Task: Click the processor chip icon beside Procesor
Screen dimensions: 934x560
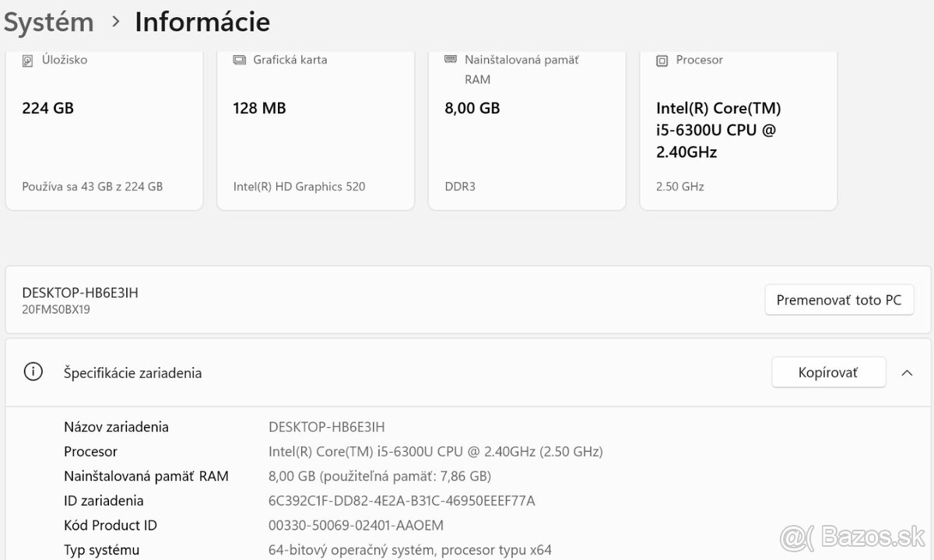Action: [662, 60]
